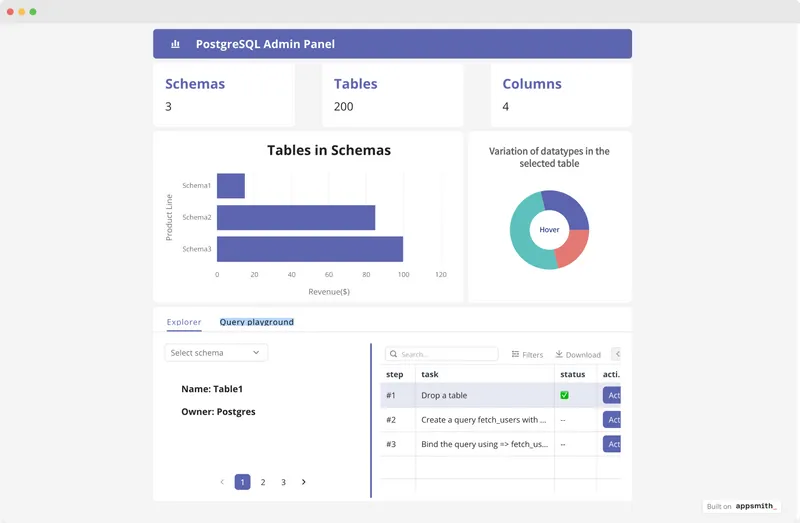
Task: Go to next page with right chevron
Action: click(x=304, y=482)
